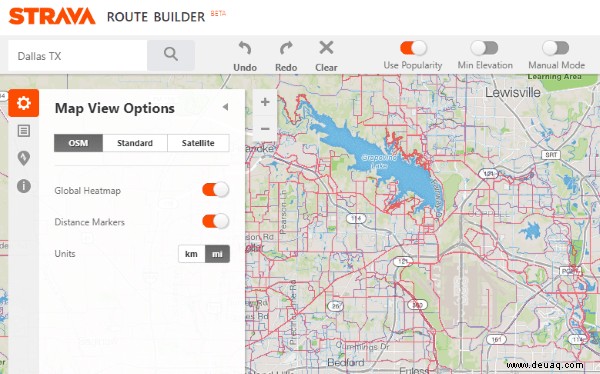
Task: Set units to km
Action: click(x=191, y=254)
